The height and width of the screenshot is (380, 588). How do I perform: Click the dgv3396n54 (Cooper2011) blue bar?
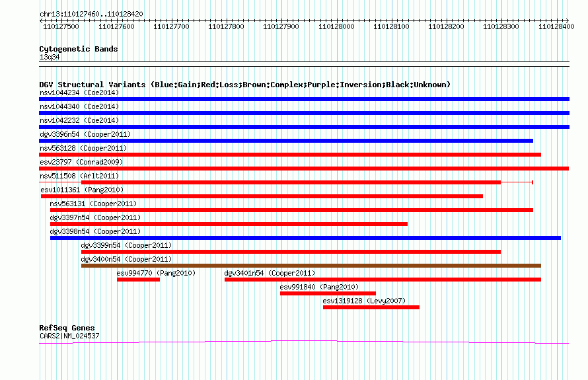pyautogui.click(x=286, y=141)
